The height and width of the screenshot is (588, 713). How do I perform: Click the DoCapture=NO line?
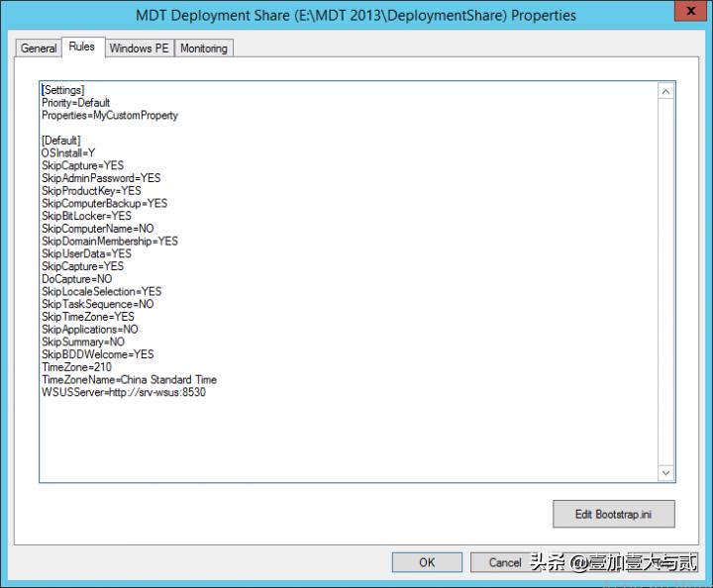[76, 279]
